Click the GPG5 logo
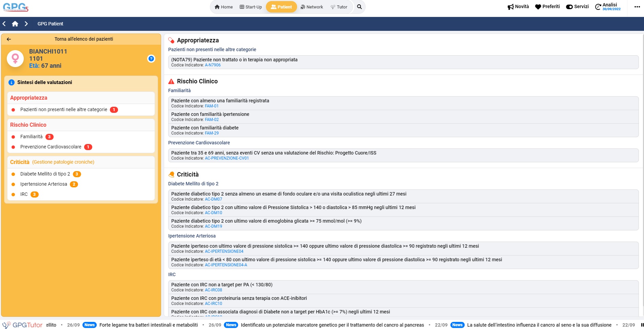This screenshot has height=329, width=644. (x=16, y=7)
